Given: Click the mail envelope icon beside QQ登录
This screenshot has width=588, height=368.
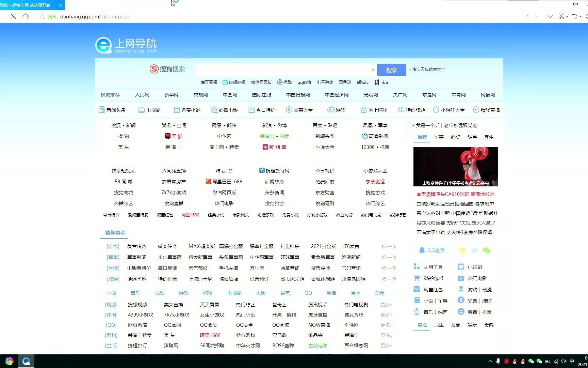Looking at the screenshot, I should point(474,250).
